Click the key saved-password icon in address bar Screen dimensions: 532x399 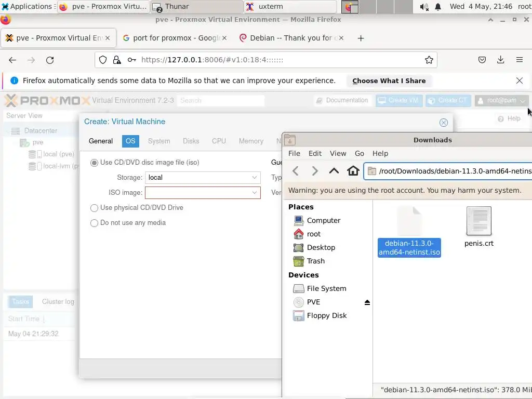click(x=131, y=60)
